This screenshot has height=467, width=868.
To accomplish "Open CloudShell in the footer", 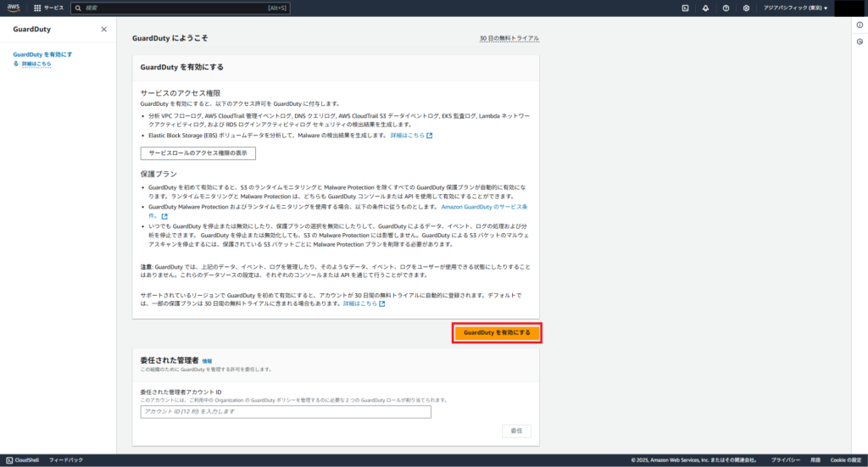I will tap(23, 460).
